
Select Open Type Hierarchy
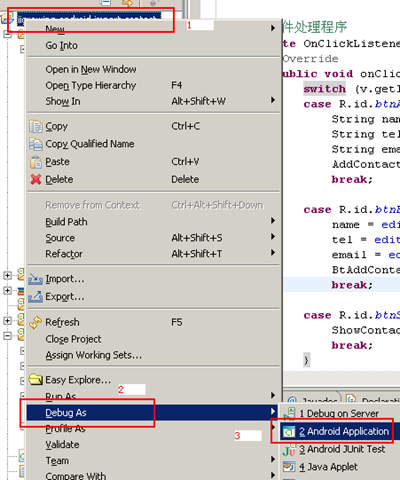click(153, 85)
